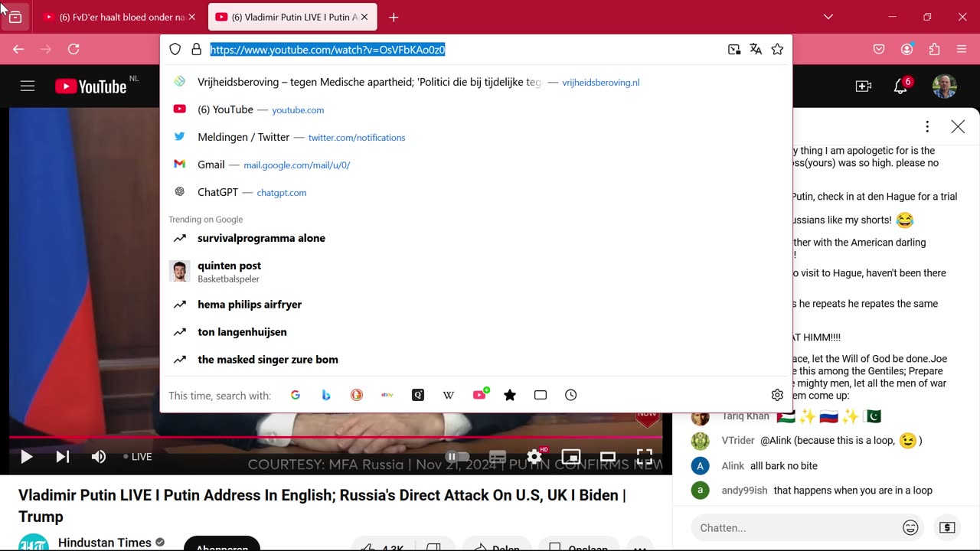This screenshot has width=980, height=551.
Task: Choose the (6) YouTube suggestion
Action: [x=475, y=109]
